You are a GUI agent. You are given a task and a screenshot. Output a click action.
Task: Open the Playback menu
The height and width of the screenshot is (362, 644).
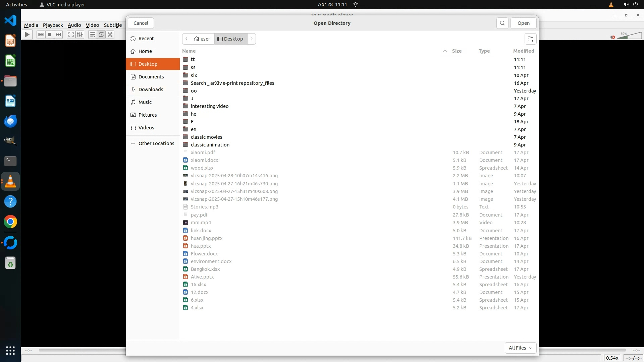pyautogui.click(x=53, y=25)
